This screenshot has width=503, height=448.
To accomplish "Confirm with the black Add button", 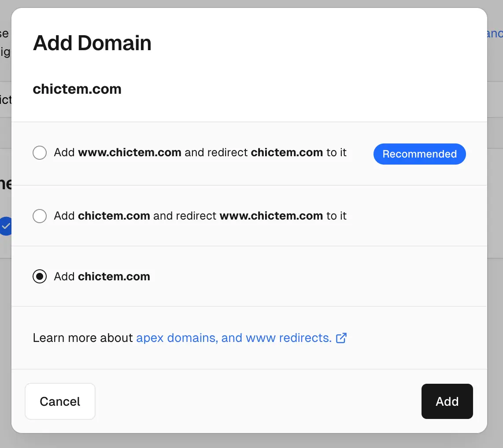I will 447,401.
